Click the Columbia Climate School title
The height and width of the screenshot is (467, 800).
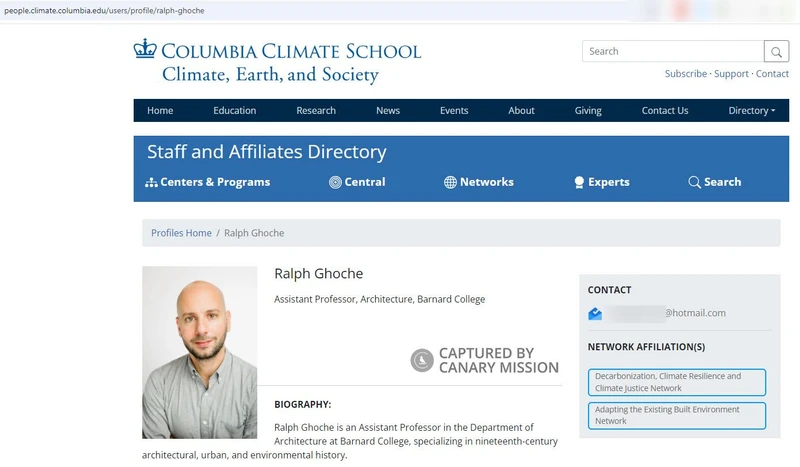pyautogui.click(x=291, y=51)
